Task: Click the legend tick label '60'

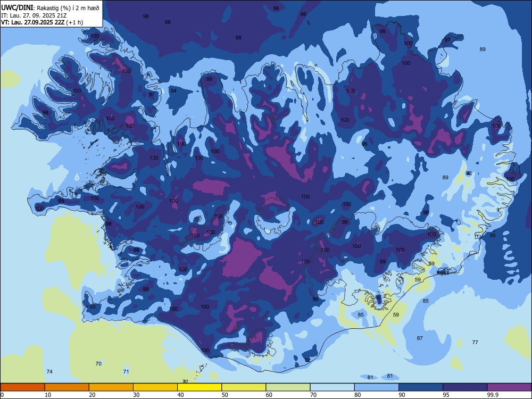Action: pyautogui.click(x=269, y=395)
